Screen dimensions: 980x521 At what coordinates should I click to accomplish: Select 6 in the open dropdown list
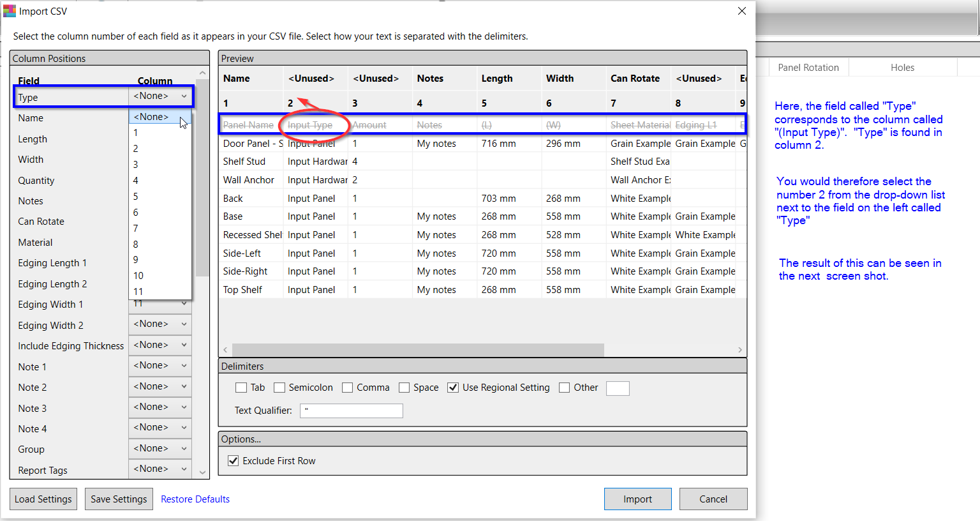pyautogui.click(x=160, y=213)
